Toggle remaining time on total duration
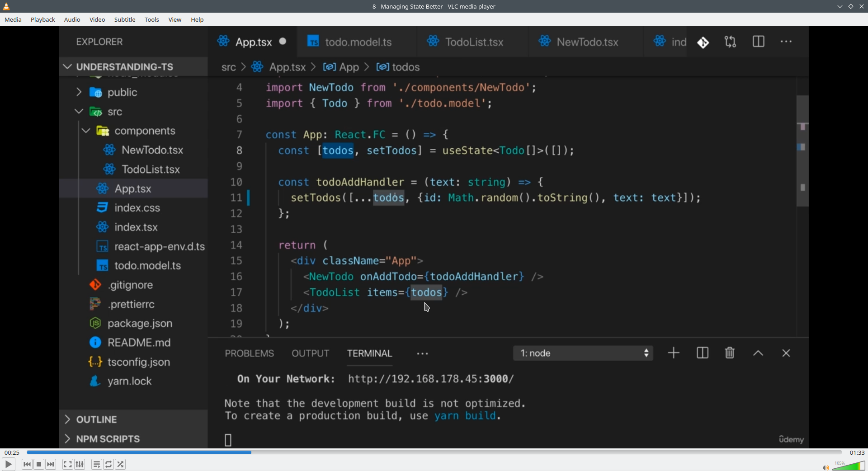The width and height of the screenshot is (868, 471). pyautogui.click(x=857, y=452)
